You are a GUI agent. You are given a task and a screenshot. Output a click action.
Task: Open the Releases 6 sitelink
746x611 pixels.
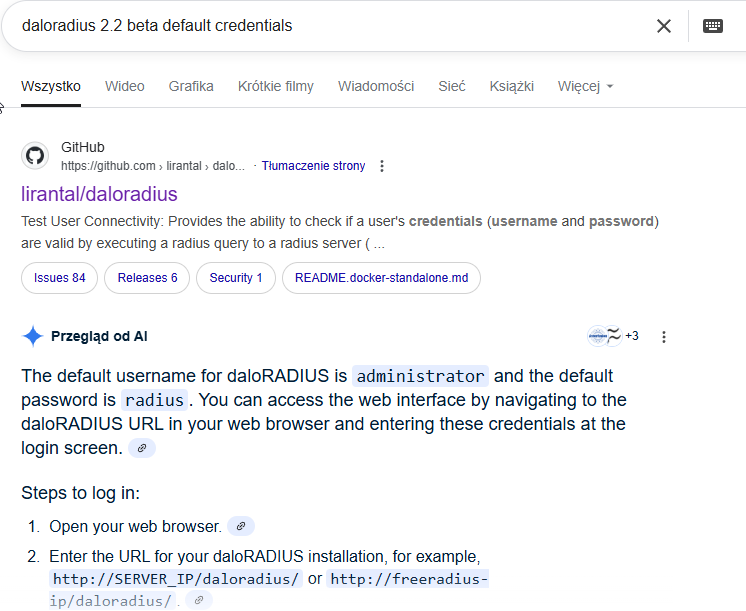click(x=147, y=278)
